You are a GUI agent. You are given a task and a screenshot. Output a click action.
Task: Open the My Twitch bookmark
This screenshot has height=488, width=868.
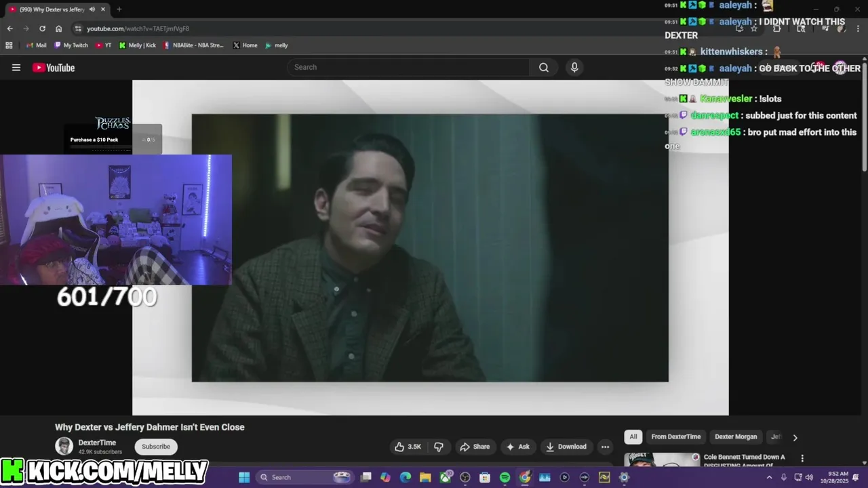pos(71,45)
